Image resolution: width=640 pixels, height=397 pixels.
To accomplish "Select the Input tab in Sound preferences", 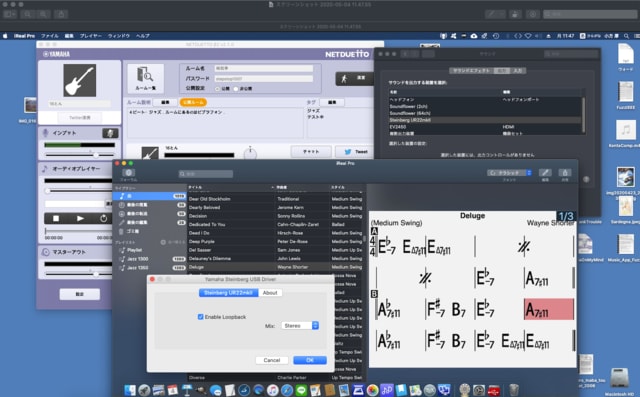I will point(518,71).
